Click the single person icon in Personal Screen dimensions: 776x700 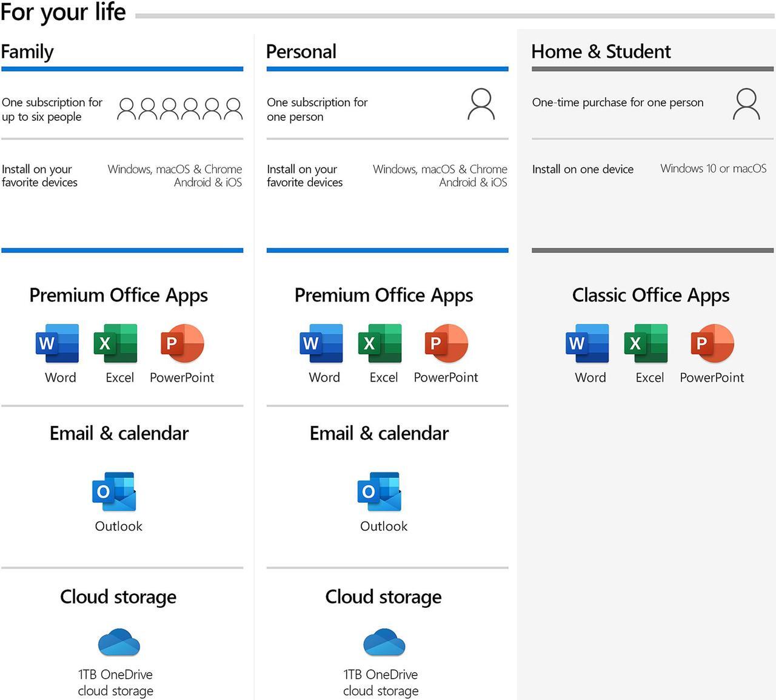tap(481, 104)
